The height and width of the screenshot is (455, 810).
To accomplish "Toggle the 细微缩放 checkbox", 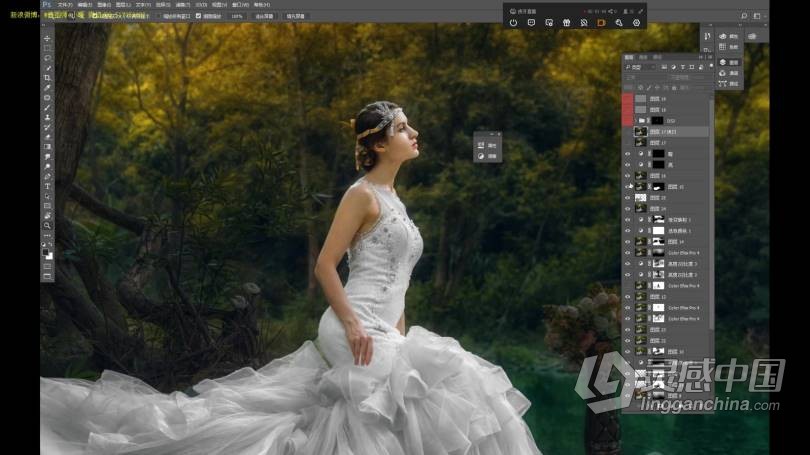I will (198, 16).
